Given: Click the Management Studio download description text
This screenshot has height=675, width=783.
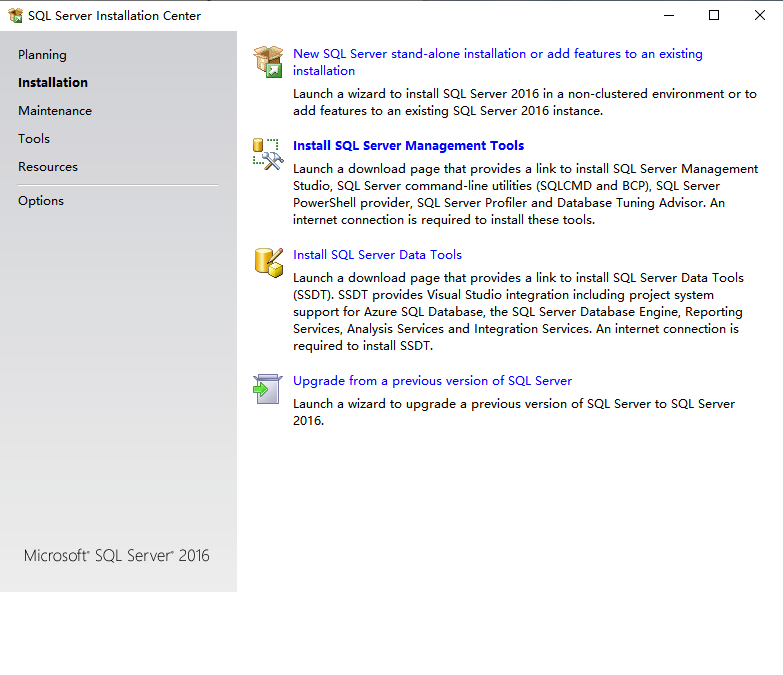Looking at the screenshot, I should [525, 194].
